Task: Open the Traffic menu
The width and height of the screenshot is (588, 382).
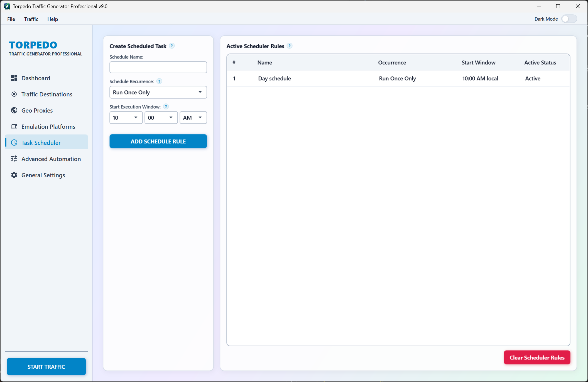Action: coord(31,19)
